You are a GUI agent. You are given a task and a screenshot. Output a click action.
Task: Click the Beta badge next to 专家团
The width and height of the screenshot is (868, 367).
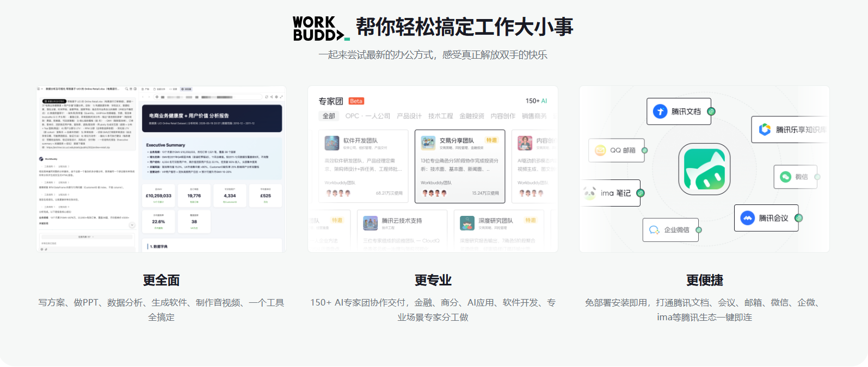pos(356,101)
